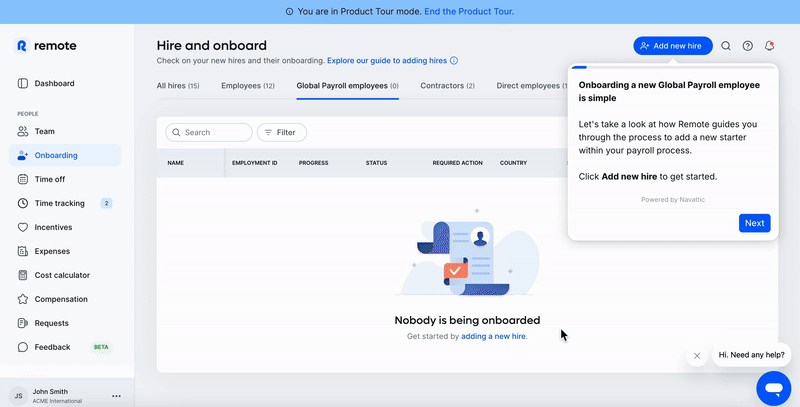Click the onboarding empty-state illustration
This screenshot has width=800, height=407.
point(467,252)
